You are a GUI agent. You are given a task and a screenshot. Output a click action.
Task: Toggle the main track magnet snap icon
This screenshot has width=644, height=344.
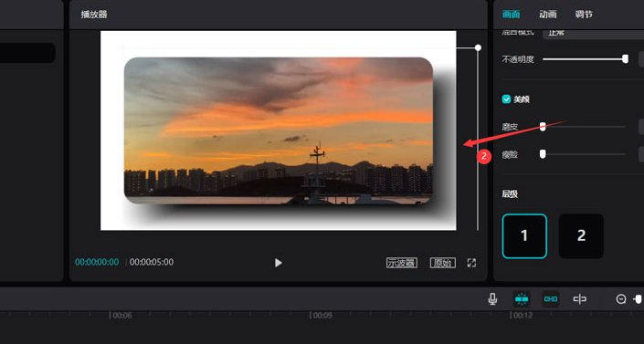[522, 299]
